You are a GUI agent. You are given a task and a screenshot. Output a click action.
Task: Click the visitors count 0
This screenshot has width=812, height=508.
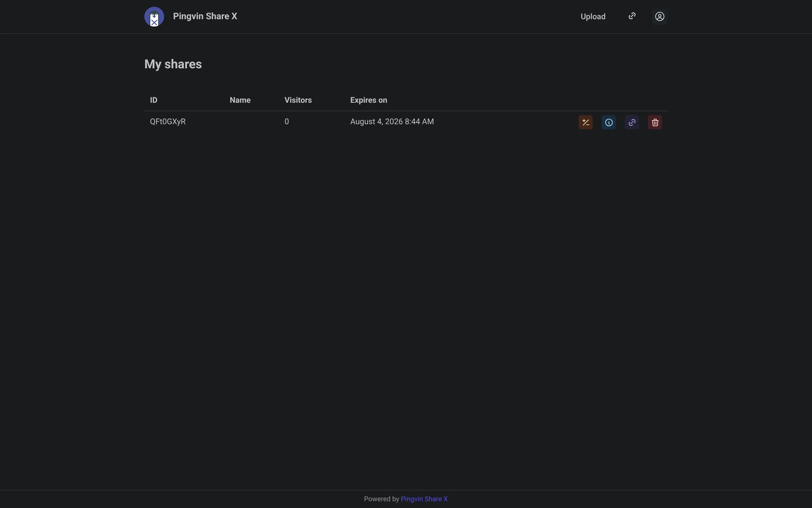point(286,122)
